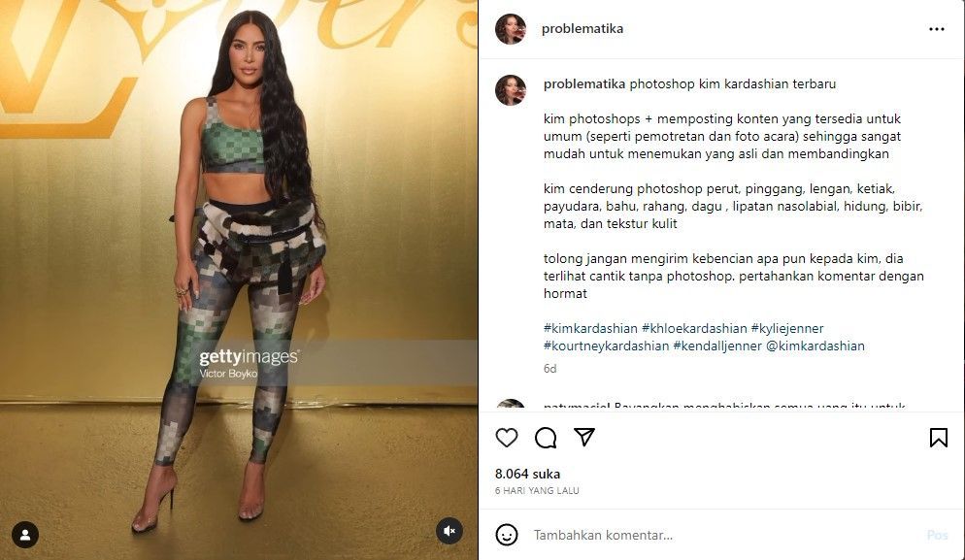Open the @kimkardashian mention
The image size is (965, 560).
pyautogui.click(x=815, y=346)
